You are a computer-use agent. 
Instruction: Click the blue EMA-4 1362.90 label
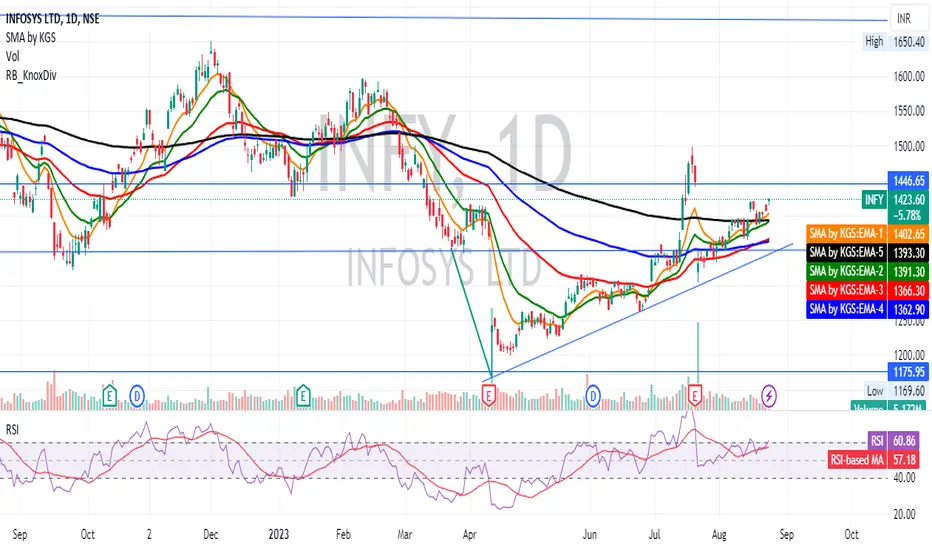pos(868,309)
